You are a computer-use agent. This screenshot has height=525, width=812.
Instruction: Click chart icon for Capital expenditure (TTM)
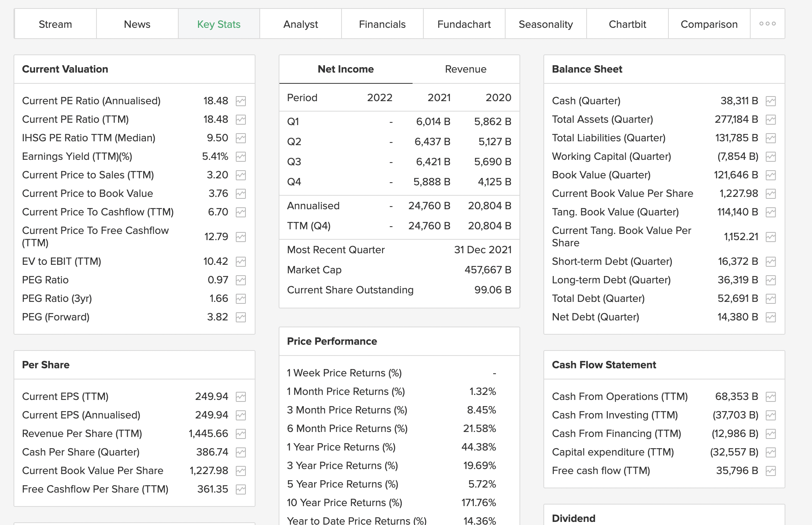[x=771, y=452]
